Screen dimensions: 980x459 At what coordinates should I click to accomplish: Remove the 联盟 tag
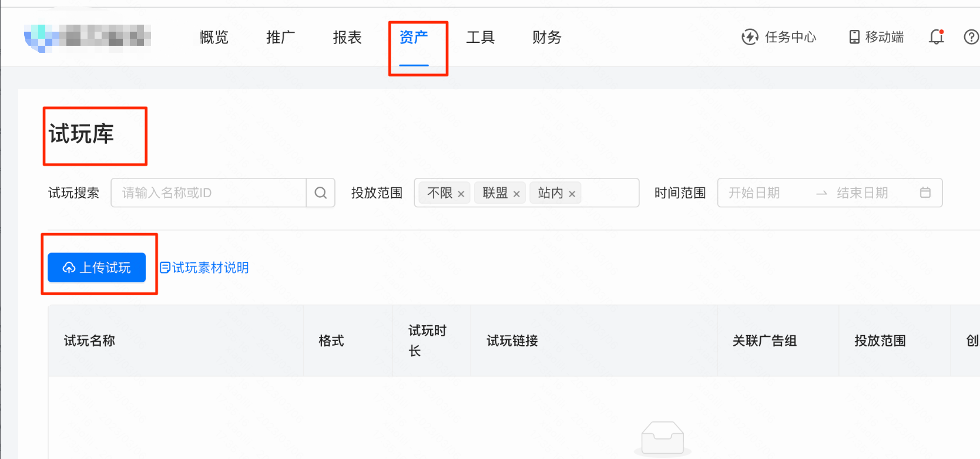pyautogui.click(x=516, y=194)
